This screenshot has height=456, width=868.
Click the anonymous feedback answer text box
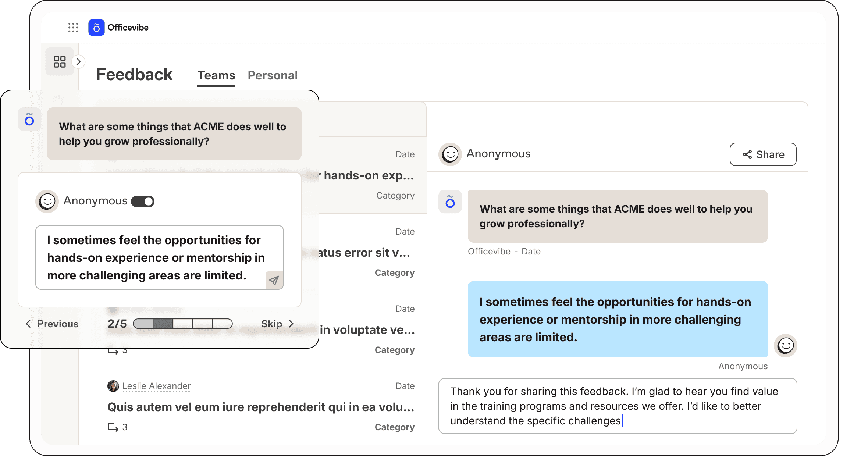154,257
